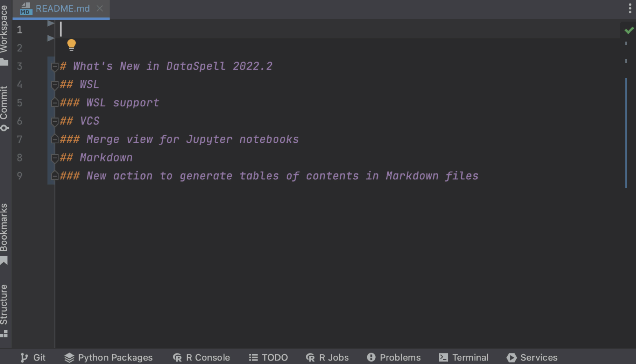
Task: Open the Structure tool window
Action: click(x=4, y=305)
